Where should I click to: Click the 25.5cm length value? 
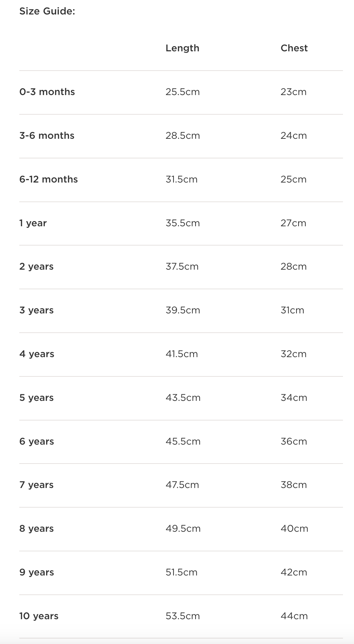point(183,92)
